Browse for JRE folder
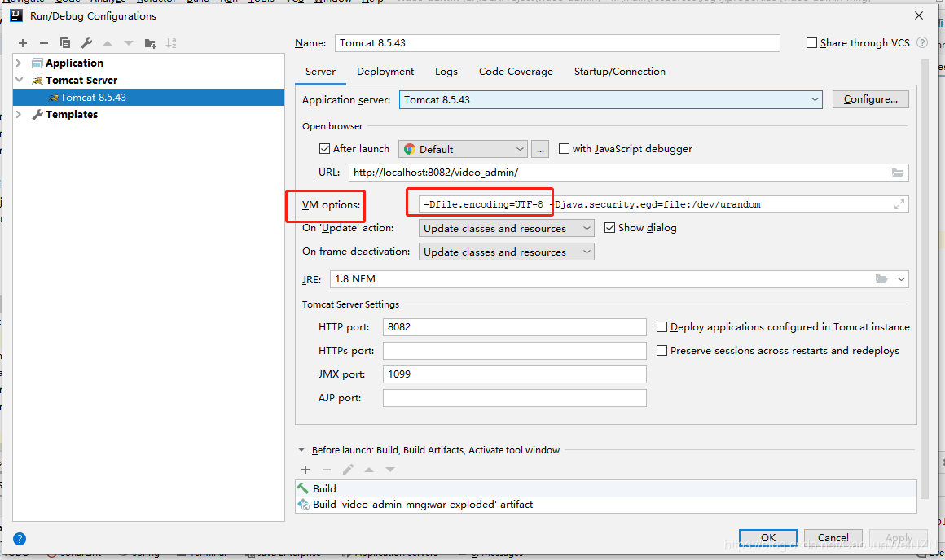The height and width of the screenshot is (560, 945). (x=881, y=279)
